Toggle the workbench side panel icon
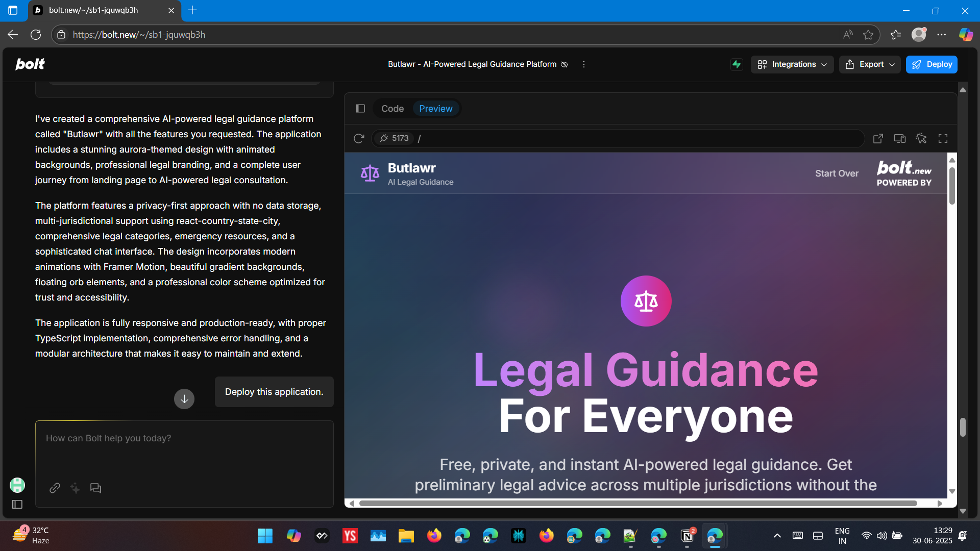The width and height of the screenshot is (980, 551). pyautogui.click(x=360, y=109)
